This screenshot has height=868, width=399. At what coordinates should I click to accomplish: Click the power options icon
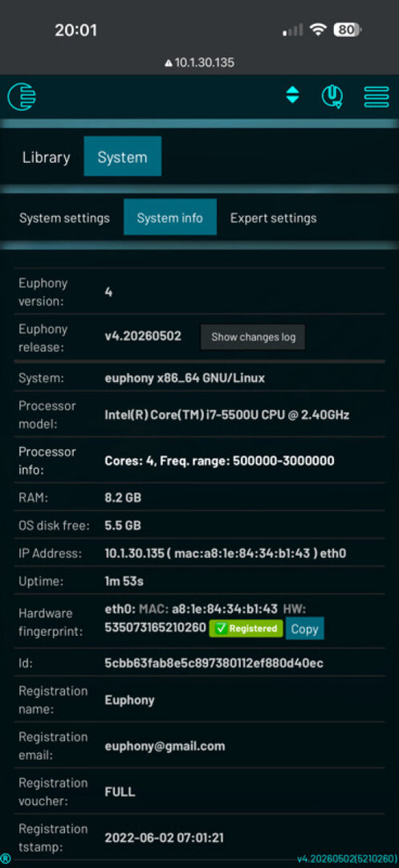click(332, 96)
